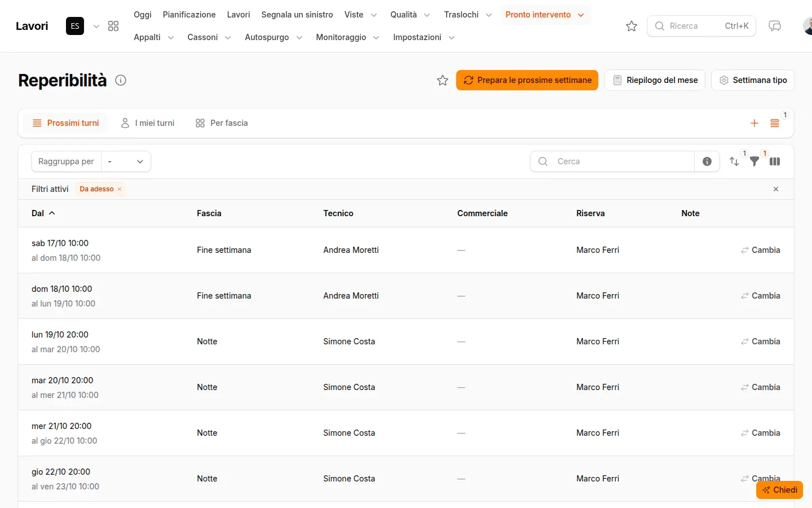812x508 pixels.
Task: Click the star favorites icon in top bar
Action: pyautogui.click(x=632, y=26)
